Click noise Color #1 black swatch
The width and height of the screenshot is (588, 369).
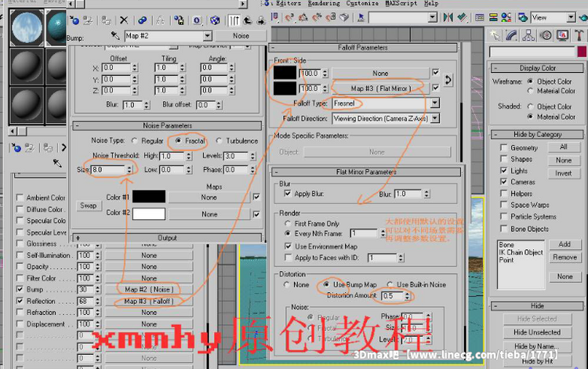[x=149, y=197]
